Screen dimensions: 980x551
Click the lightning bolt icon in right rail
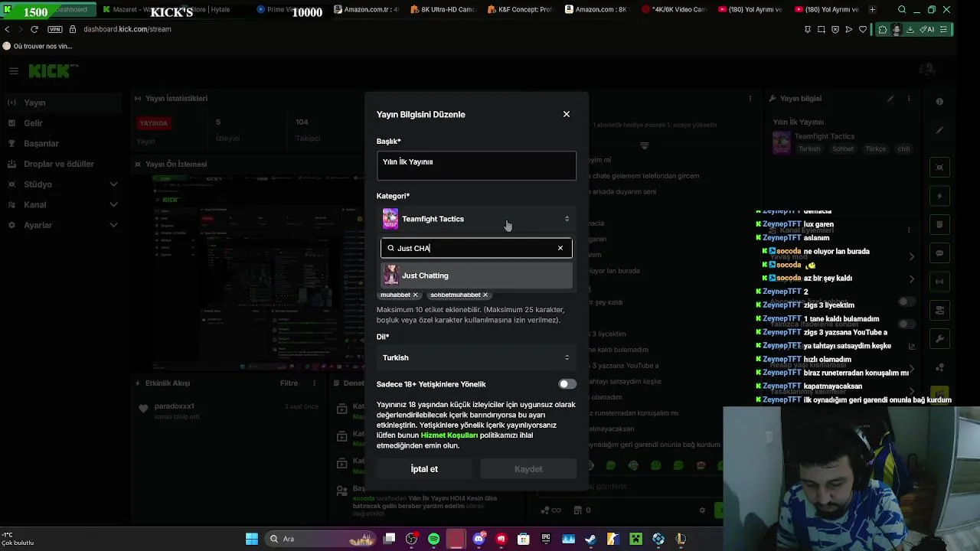point(939,196)
